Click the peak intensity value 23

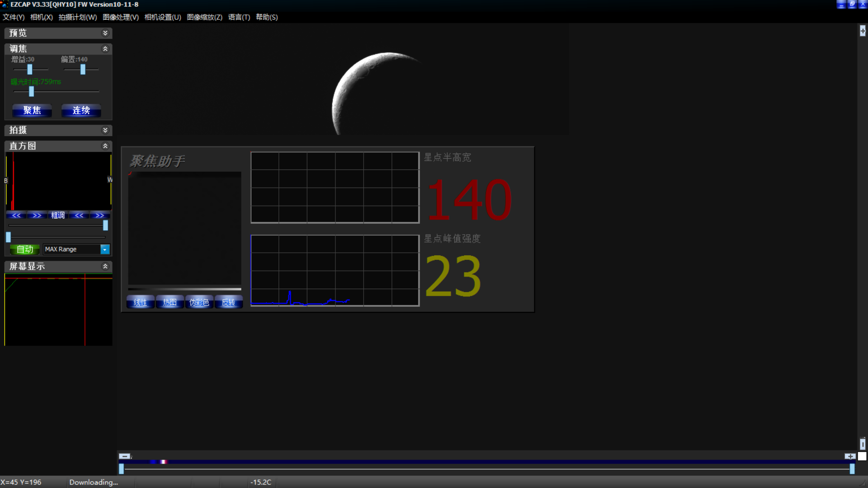[453, 276]
